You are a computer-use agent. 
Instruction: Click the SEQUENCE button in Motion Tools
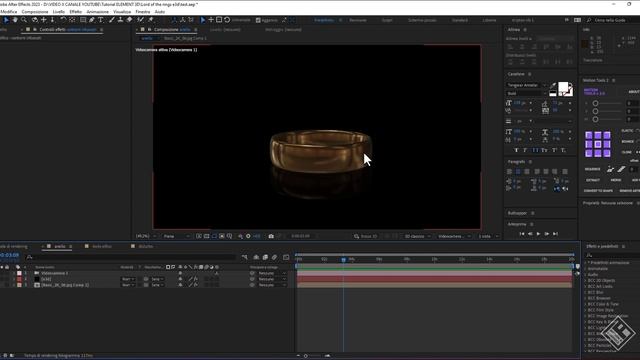pyautogui.click(x=592, y=169)
